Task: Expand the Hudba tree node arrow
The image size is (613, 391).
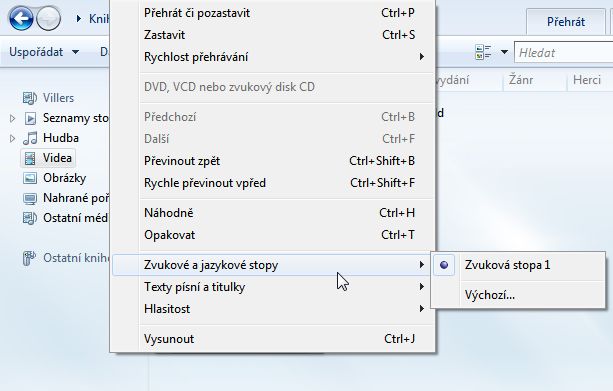Action: coord(13,138)
